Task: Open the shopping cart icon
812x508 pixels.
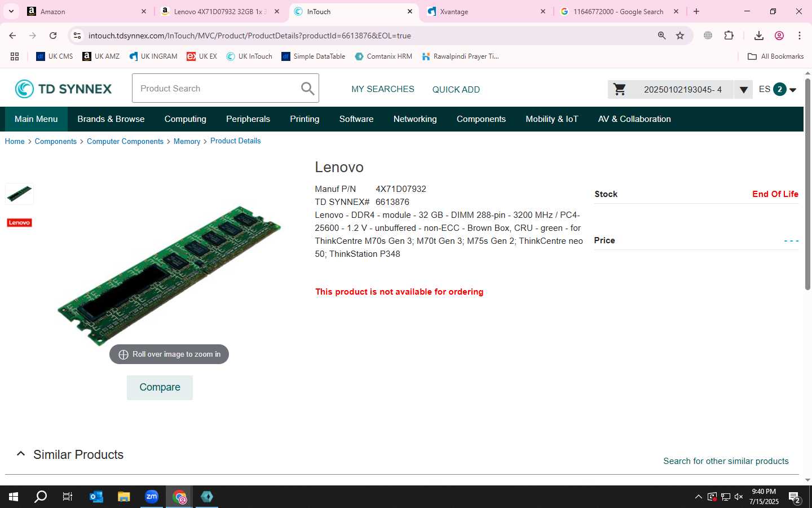Action: 620,89
